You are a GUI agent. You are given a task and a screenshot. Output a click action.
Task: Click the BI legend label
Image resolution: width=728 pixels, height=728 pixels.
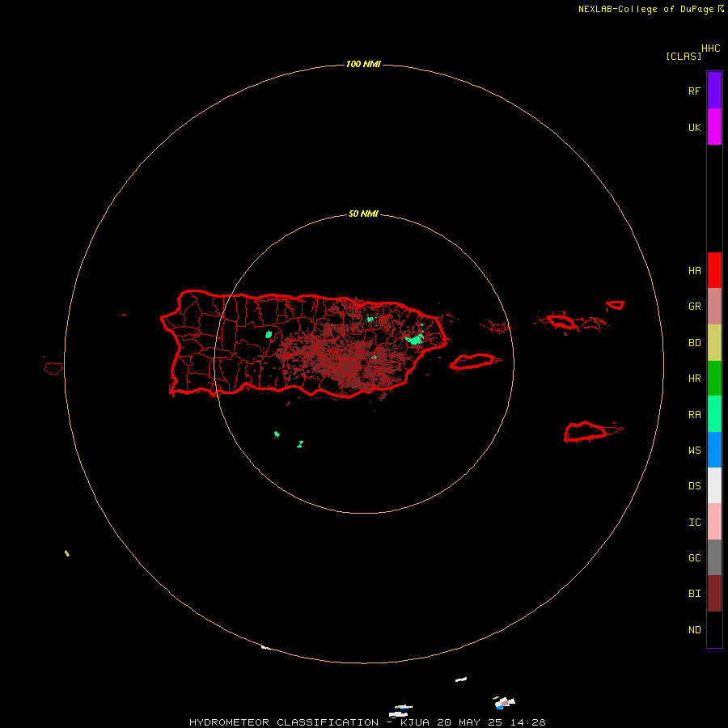pos(694,594)
